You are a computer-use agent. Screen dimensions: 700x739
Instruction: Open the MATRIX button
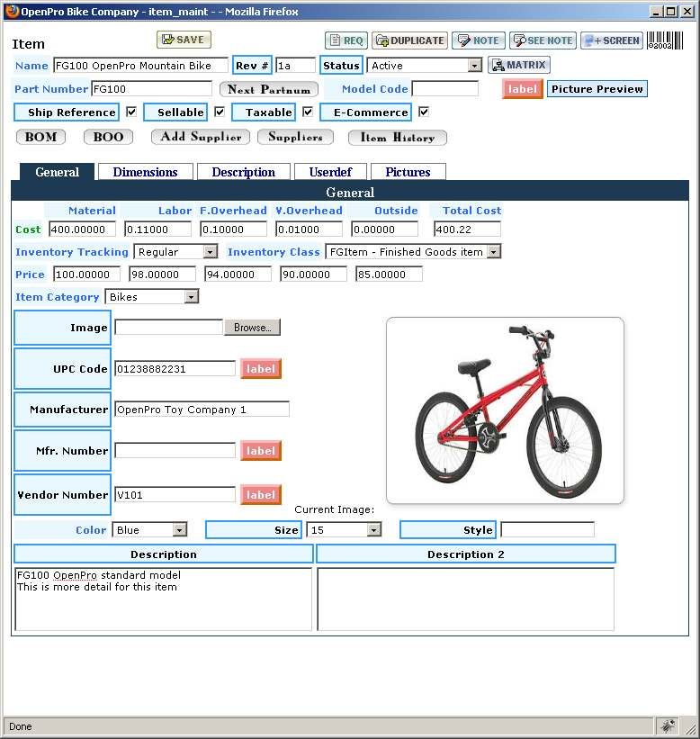pyautogui.click(x=518, y=65)
